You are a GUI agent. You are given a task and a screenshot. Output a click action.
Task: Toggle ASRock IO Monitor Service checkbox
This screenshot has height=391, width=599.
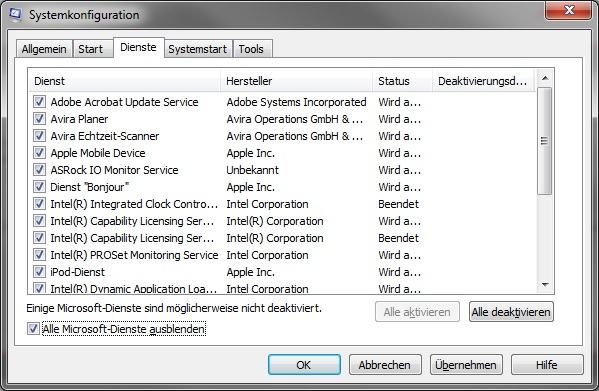39,170
